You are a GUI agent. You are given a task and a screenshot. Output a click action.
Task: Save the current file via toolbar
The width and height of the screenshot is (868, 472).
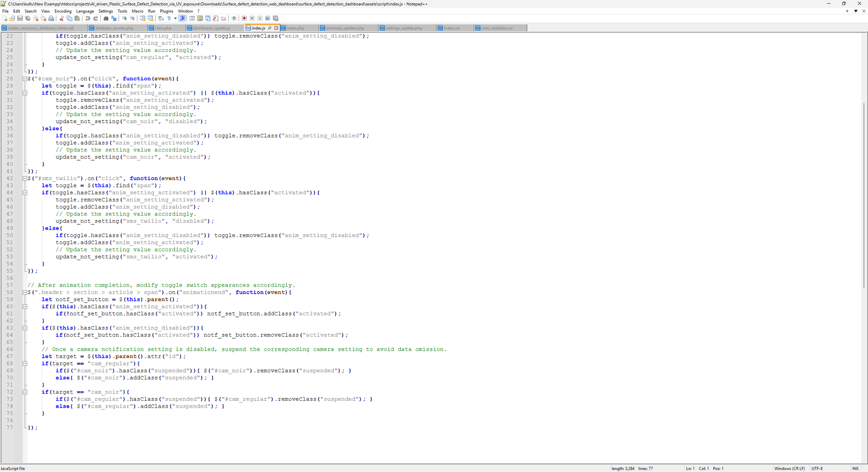click(x=20, y=18)
